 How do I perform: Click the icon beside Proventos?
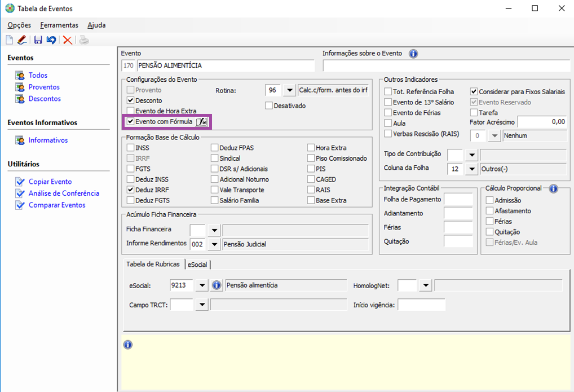point(20,87)
